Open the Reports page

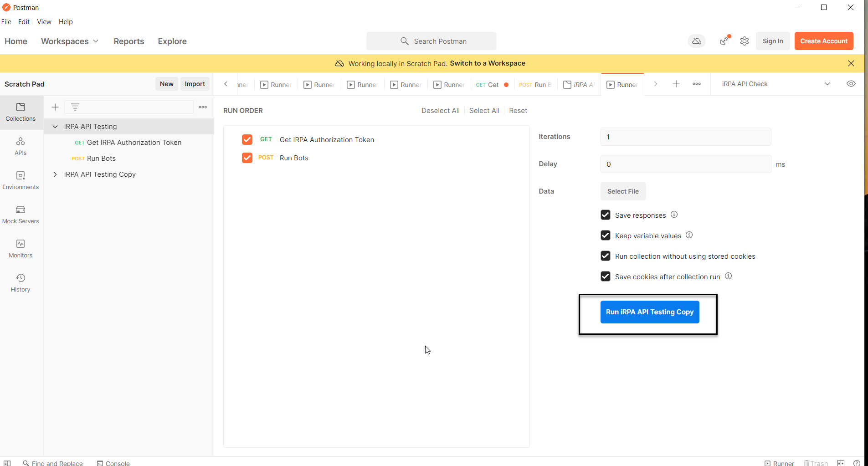129,41
